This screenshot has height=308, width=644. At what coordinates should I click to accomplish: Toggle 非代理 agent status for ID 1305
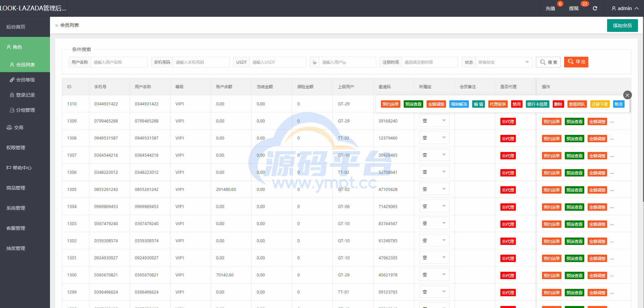click(x=508, y=190)
